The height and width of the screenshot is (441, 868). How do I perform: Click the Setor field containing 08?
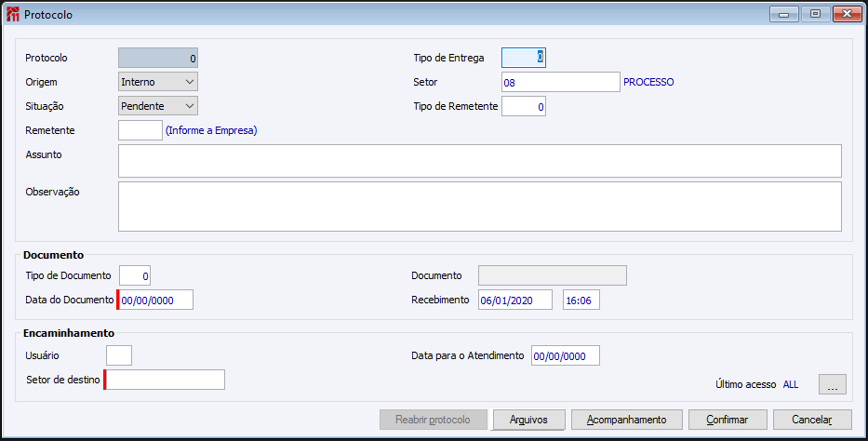[x=561, y=82]
